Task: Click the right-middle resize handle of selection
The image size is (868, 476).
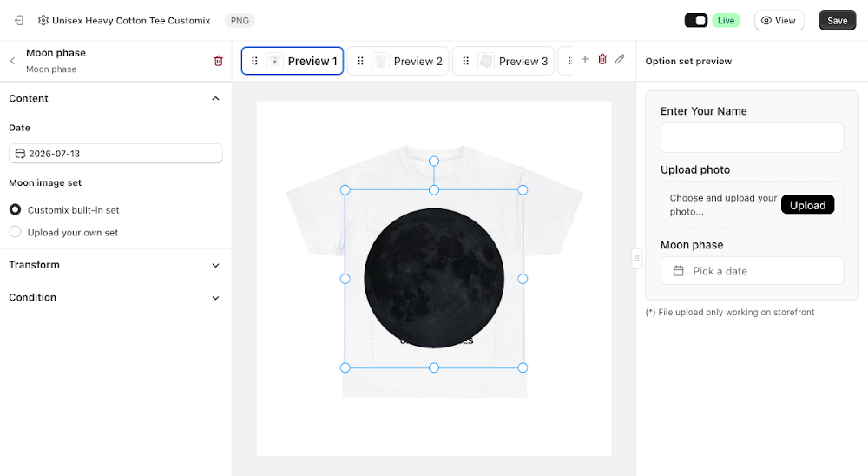Action: click(x=523, y=279)
